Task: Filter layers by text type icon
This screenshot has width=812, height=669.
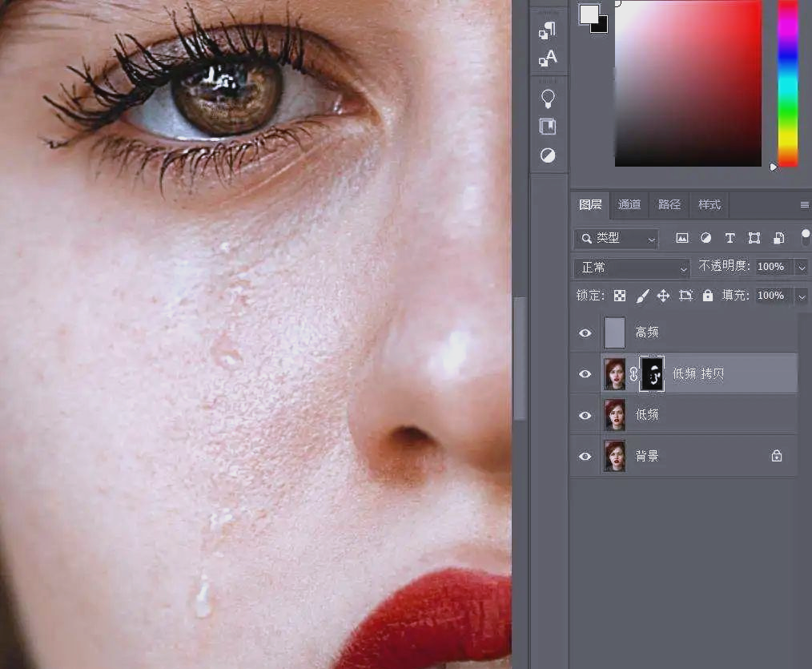Action: (x=730, y=238)
